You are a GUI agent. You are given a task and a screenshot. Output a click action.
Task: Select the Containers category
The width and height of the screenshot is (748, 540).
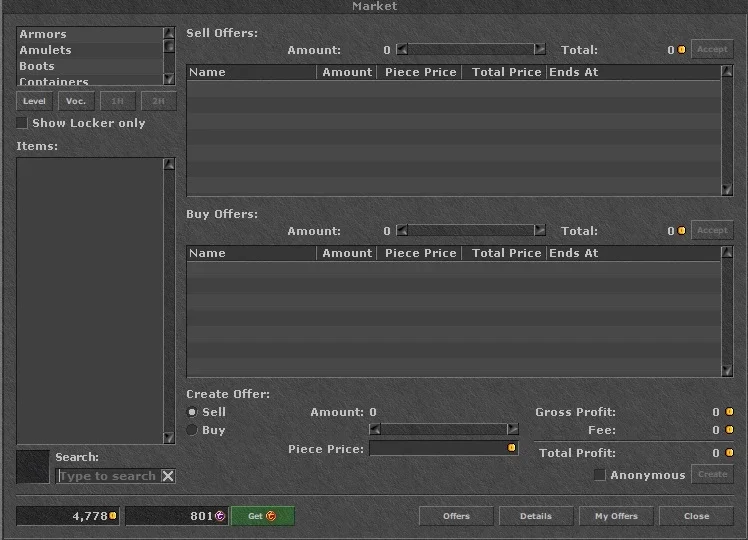[x=90, y=80]
